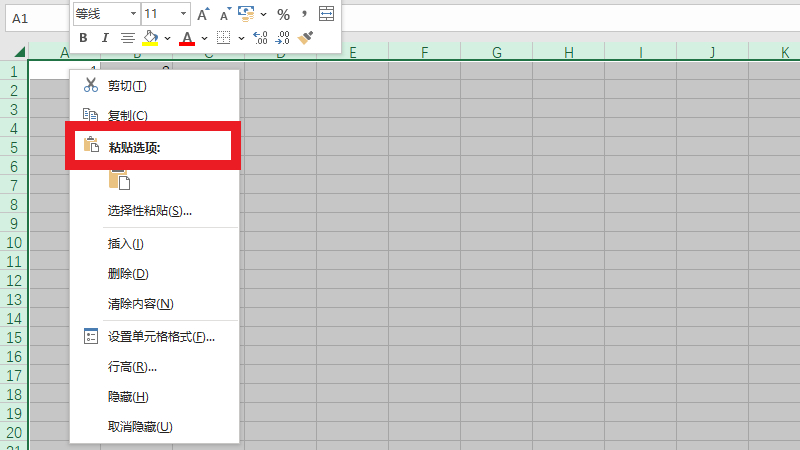Choose 取消隐藏(U) to unhide rows
The height and width of the screenshot is (450, 800).
tap(154, 427)
